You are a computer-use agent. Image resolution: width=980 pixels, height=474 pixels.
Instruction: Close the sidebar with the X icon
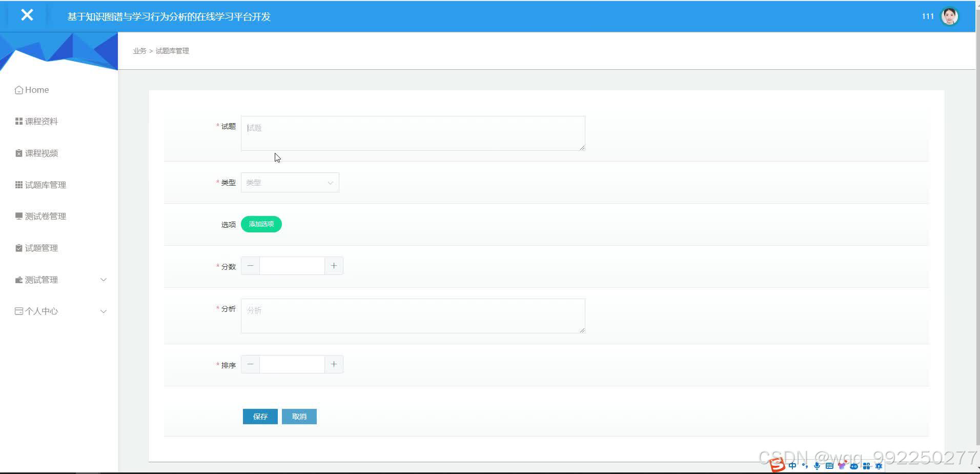[x=27, y=15]
